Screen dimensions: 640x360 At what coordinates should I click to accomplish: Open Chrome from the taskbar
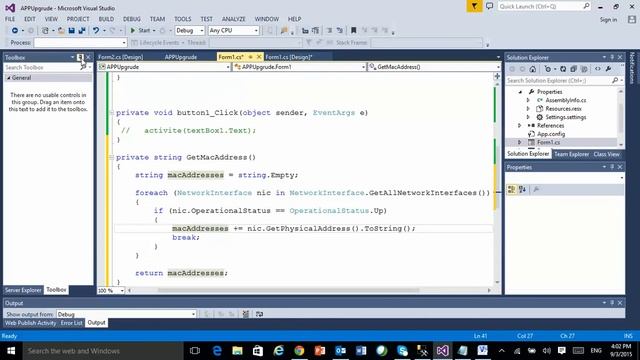click(x=299, y=351)
